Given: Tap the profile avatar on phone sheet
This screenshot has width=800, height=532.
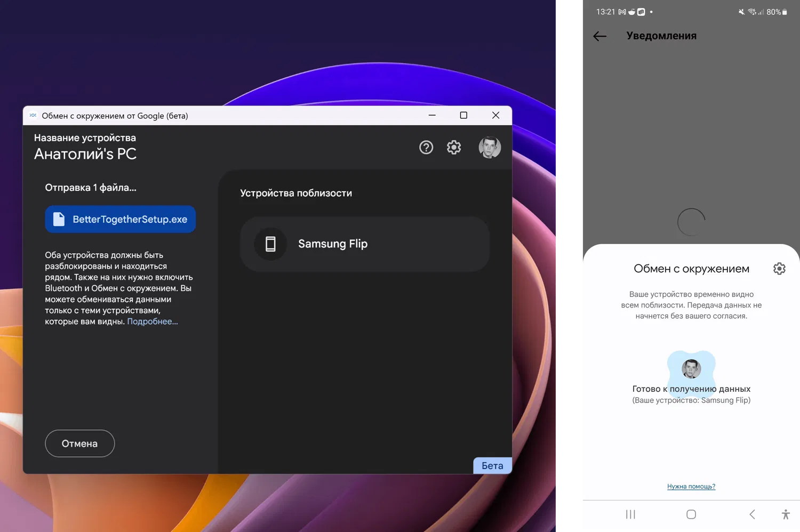Looking at the screenshot, I should (x=691, y=368).
